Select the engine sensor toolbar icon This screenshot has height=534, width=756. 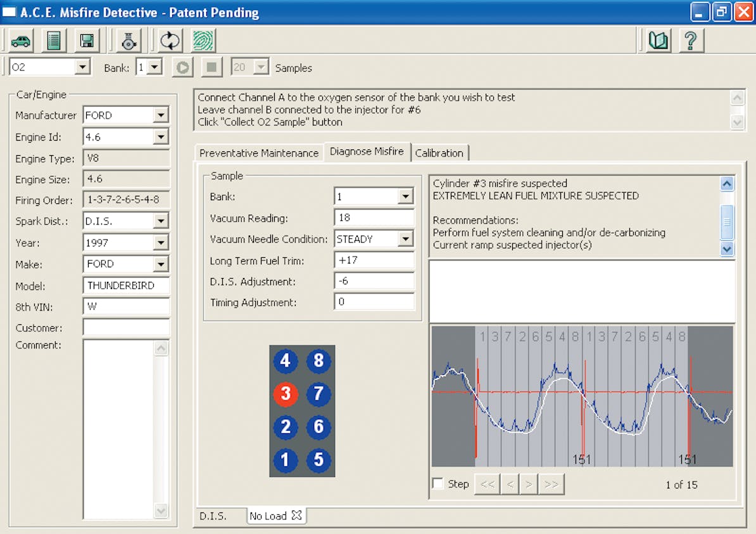(x=127, y=40)
